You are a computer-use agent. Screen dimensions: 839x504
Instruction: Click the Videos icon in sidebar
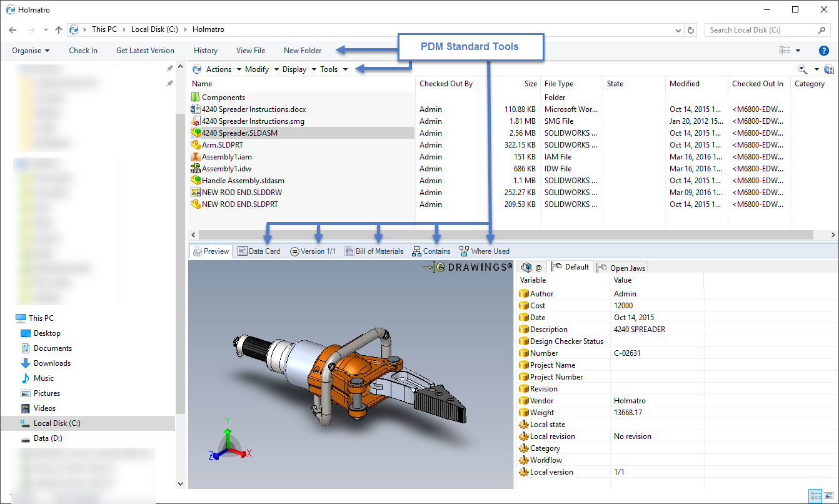tap(26, 408)
